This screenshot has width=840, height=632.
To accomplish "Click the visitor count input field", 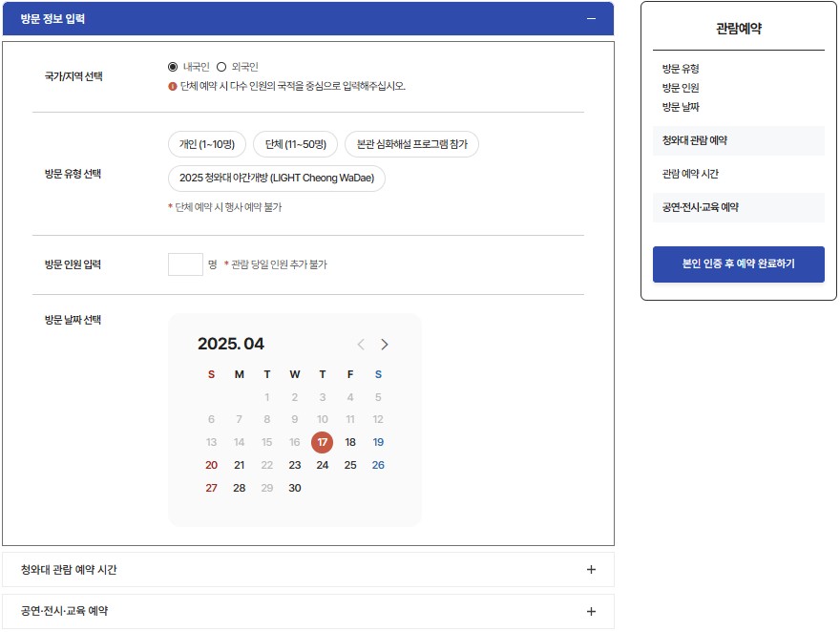I will click(184, 264).
